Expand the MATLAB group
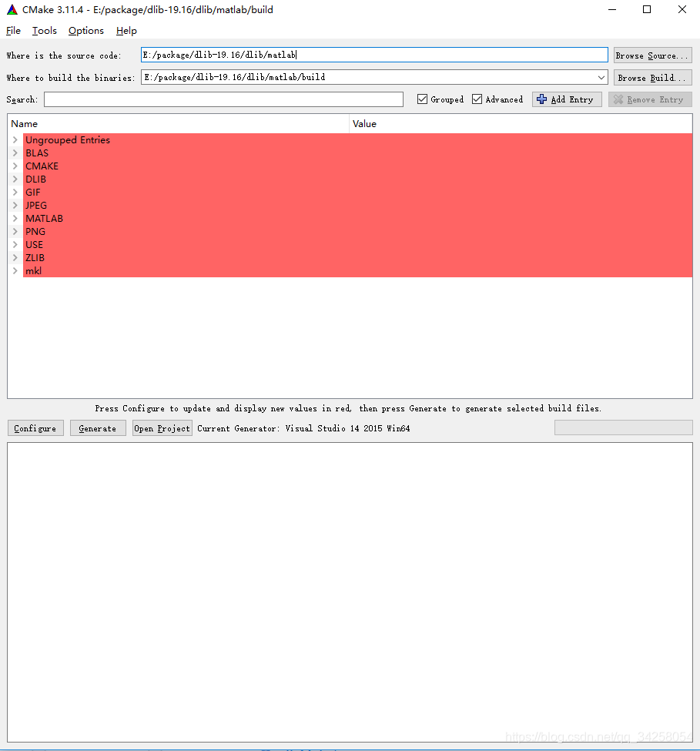This screenshot has width=700, height=751. point(15,219)
